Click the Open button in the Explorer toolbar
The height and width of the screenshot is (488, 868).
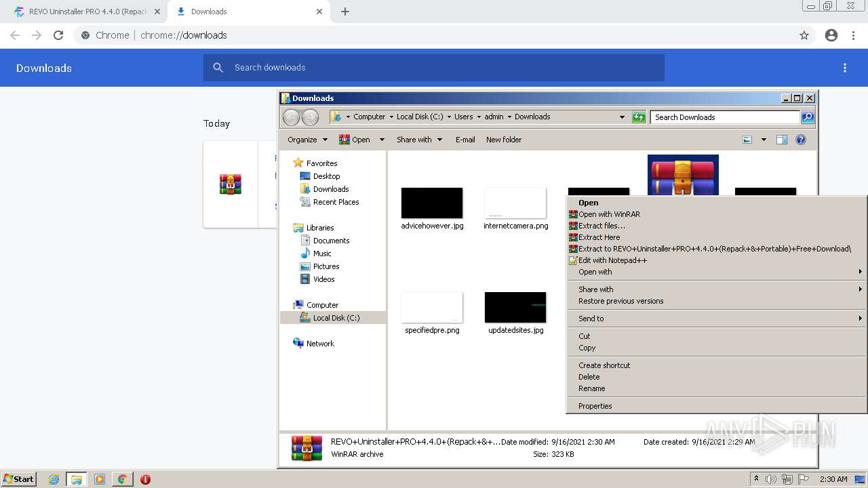click(355, 140)
